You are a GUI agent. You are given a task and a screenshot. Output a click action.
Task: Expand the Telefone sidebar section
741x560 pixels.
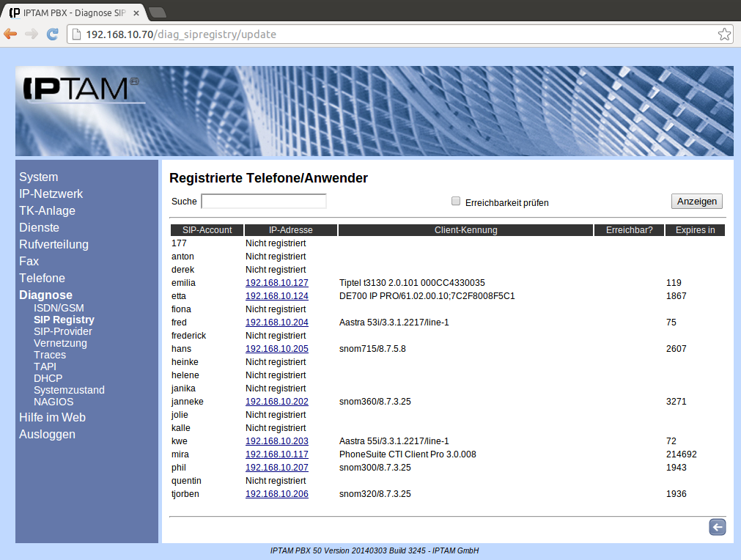click(42, 279)
